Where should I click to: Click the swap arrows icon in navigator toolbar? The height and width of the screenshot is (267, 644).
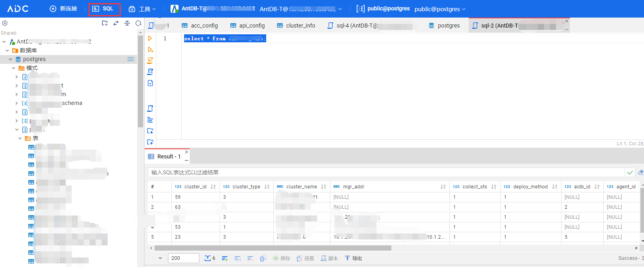point(116,23)
